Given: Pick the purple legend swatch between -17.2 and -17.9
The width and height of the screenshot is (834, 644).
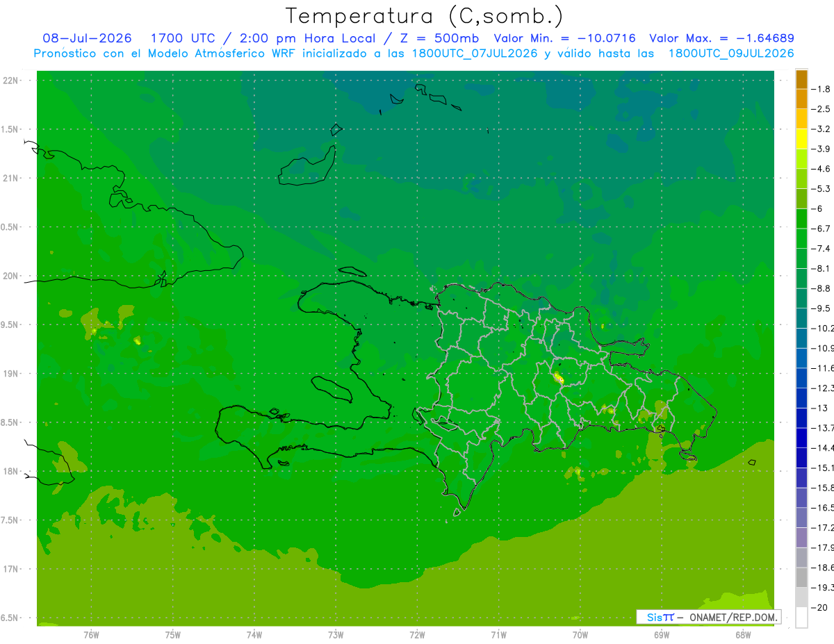Looking at the screenshot, I should tap(801, 537).
